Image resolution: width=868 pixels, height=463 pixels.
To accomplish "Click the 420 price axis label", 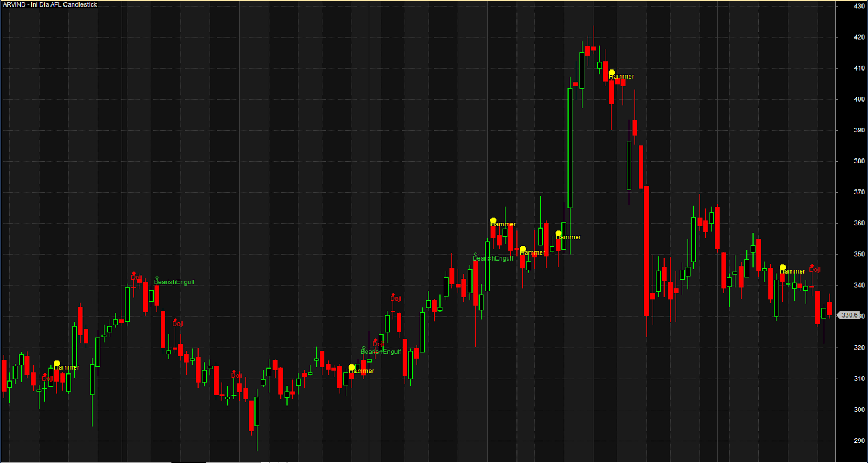I will (x=859, y=37).
